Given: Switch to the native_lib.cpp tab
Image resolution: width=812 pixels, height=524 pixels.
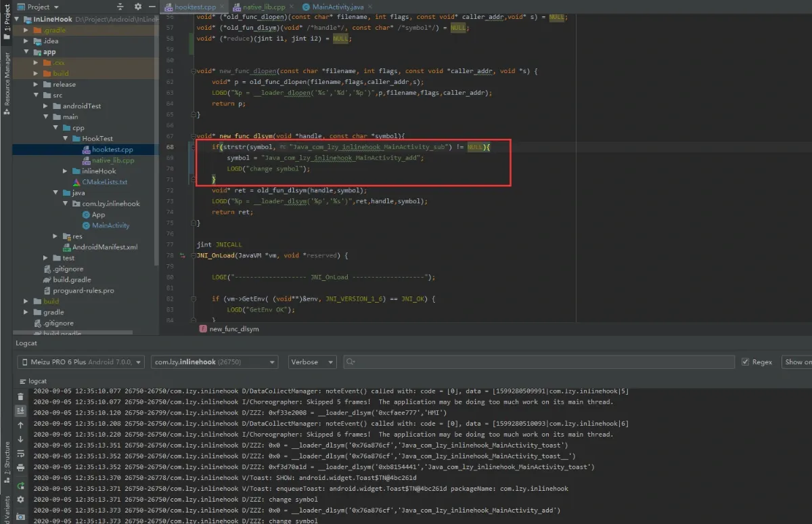Looking at the screenshot, I should click(x=263, y=7).
